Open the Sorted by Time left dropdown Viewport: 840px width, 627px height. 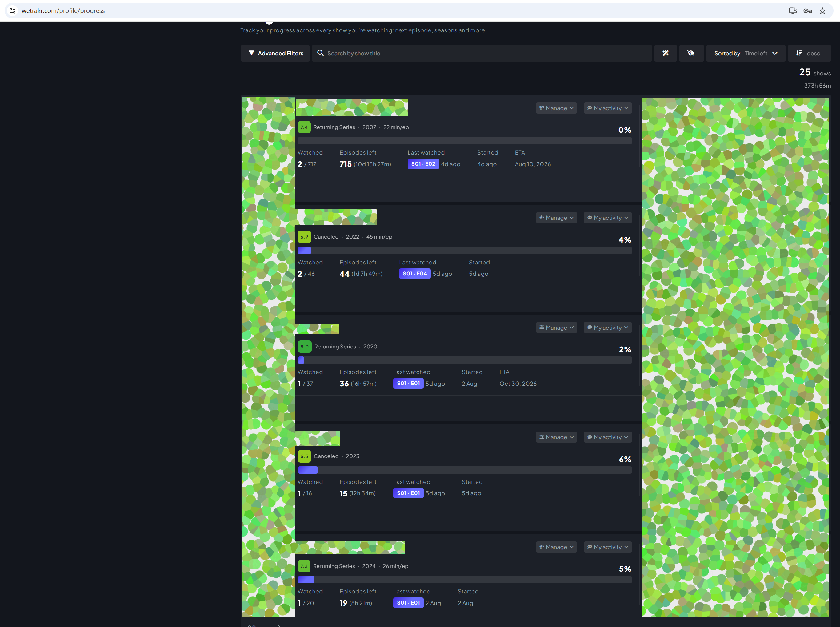746,53
